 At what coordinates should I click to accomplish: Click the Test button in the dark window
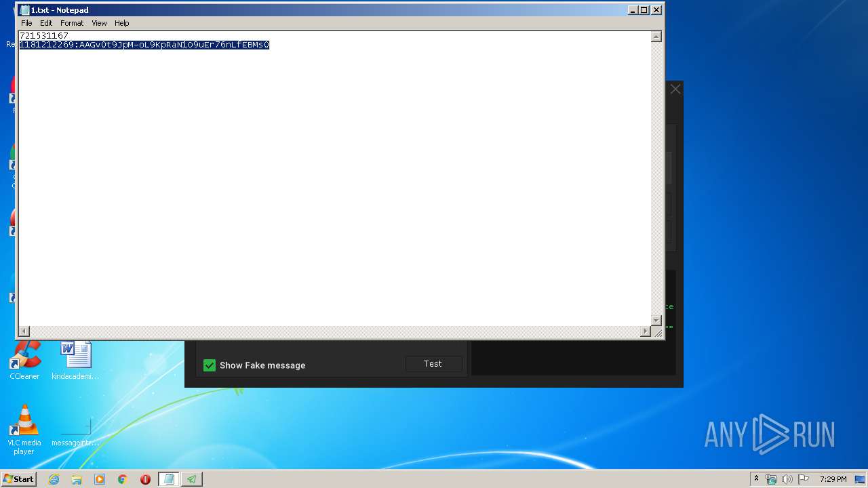[433, 364]
